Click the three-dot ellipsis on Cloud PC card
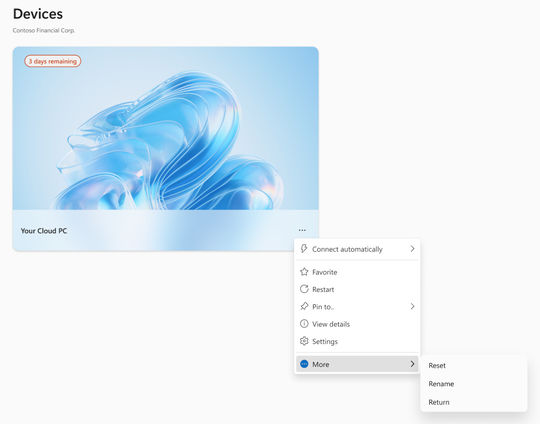 302,230
